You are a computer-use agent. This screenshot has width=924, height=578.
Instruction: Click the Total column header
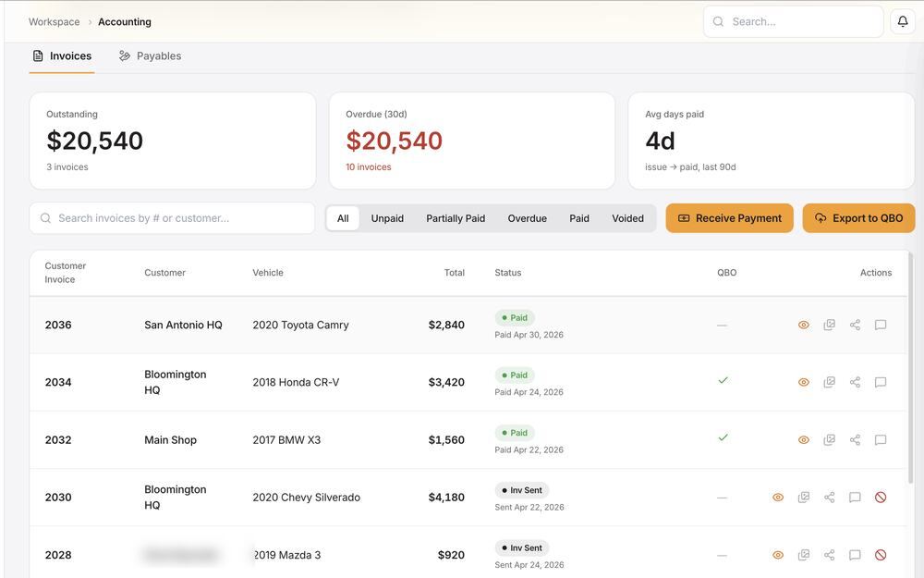click(x=455, y=273)
